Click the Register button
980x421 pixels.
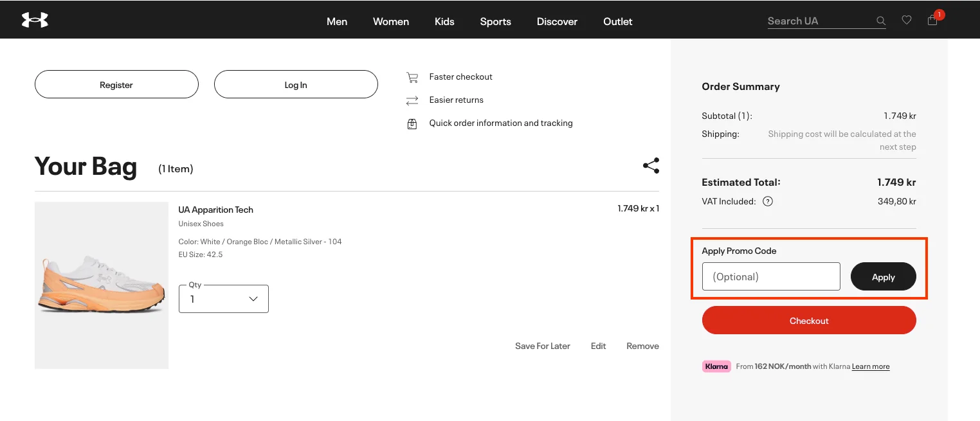coord(116,84)
